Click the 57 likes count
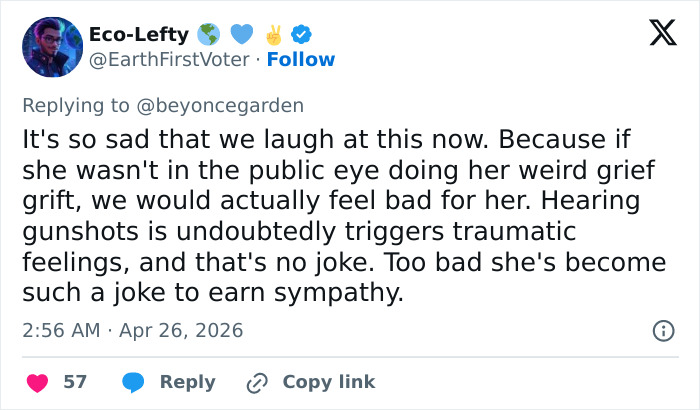 click(74, 382)
